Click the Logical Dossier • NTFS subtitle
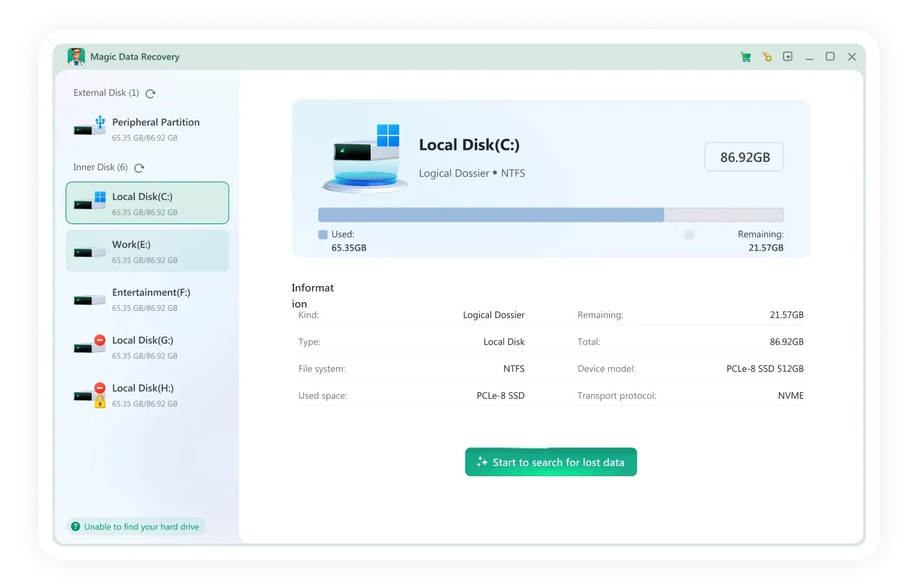This screenshot has height=588, width=908. [472, 173]
